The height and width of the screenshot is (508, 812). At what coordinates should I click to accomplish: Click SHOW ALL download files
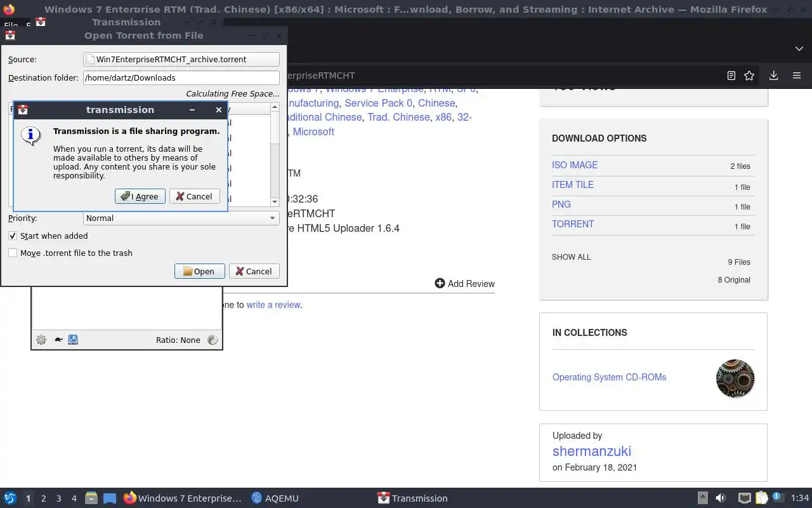coord(571,257)
